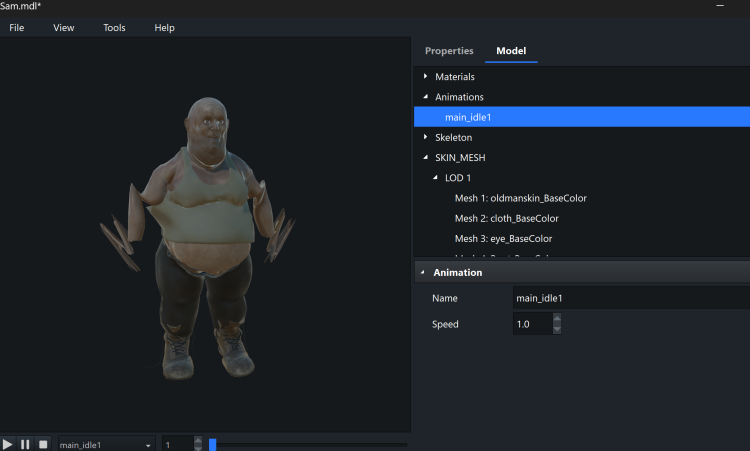Collapse the LOD 1 node
Viewport: 750px width, 451px height.
[x=435, y=178]
